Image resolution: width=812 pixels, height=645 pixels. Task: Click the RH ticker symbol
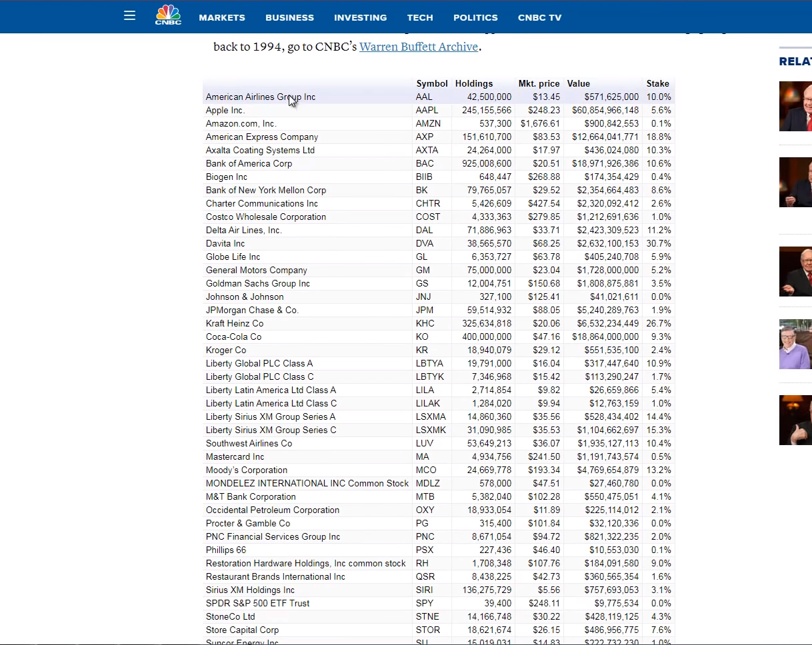click(422, 563)
